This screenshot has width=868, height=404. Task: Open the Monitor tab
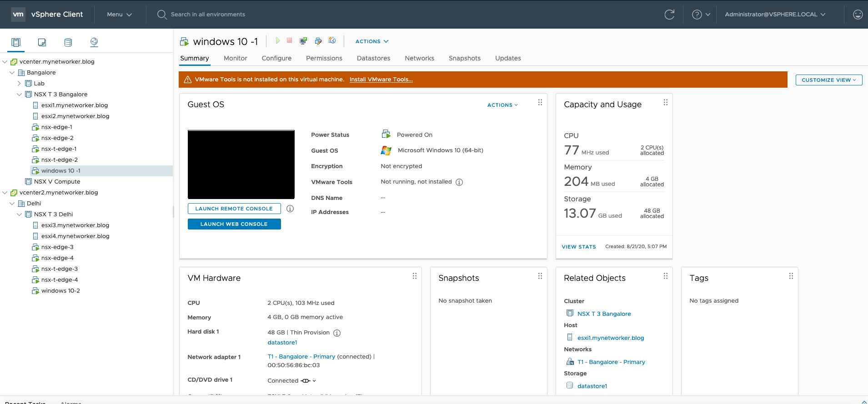tap(235, 58)
